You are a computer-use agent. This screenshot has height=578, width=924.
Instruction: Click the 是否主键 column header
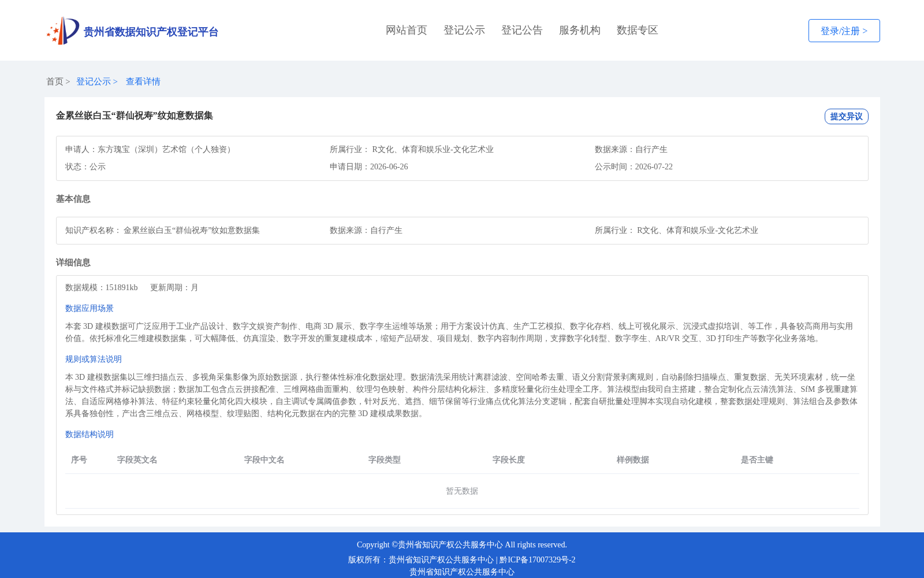(757, 460)
